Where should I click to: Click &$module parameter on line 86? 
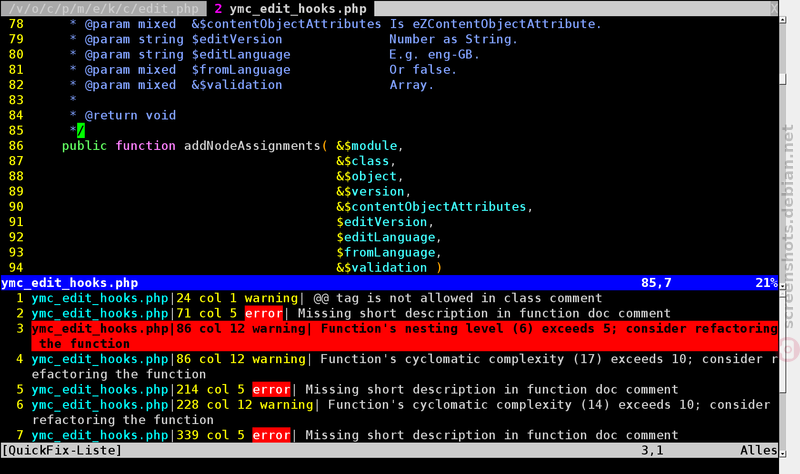click(x=366, y=146)
